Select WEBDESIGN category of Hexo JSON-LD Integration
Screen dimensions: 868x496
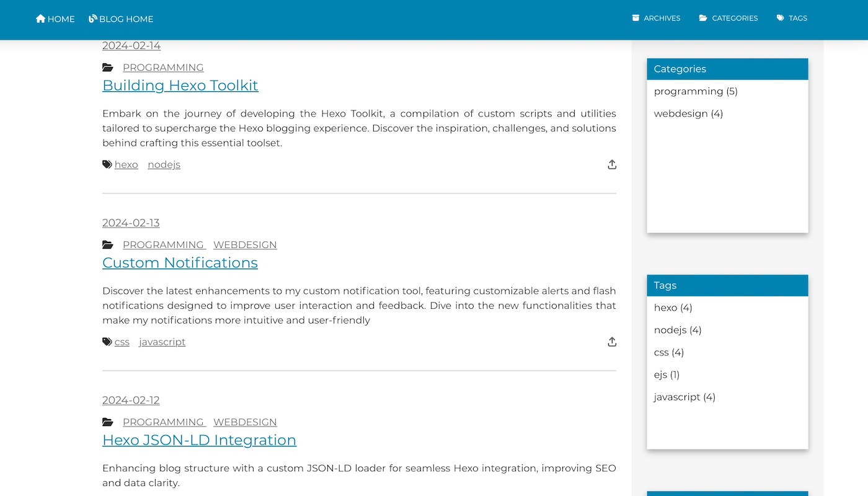click(x=245, y=422)
